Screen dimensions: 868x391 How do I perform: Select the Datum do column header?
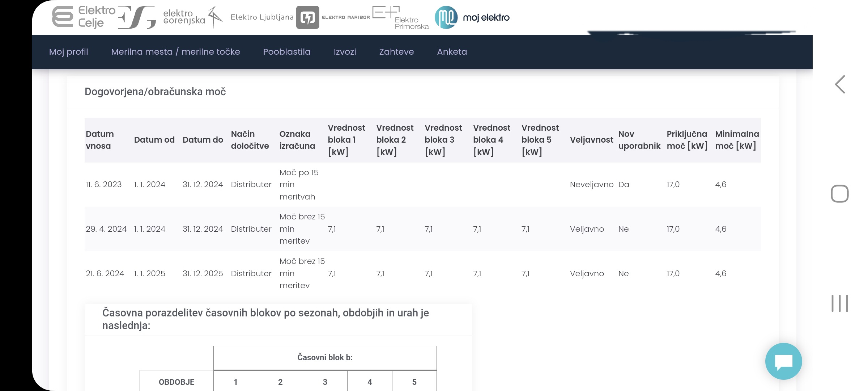coord(203,140)
